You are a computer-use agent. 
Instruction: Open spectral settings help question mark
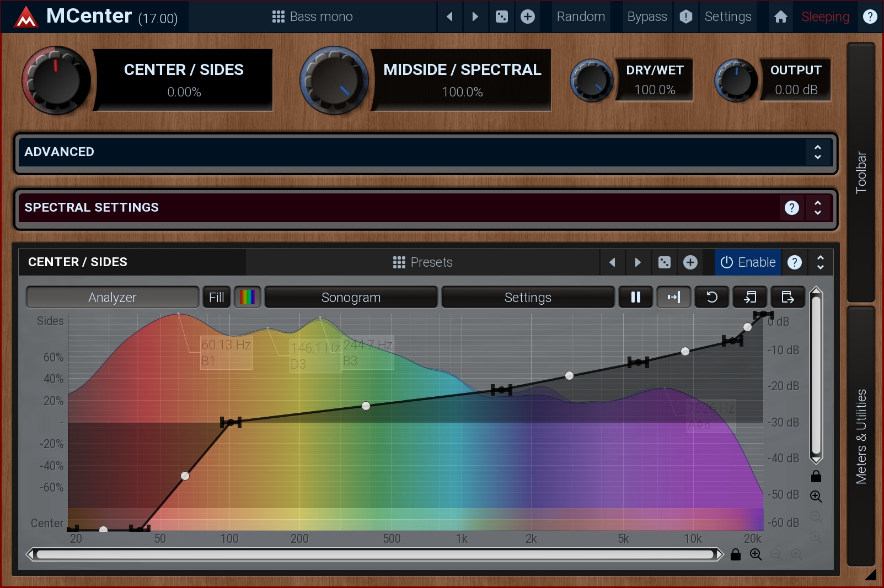791,208
